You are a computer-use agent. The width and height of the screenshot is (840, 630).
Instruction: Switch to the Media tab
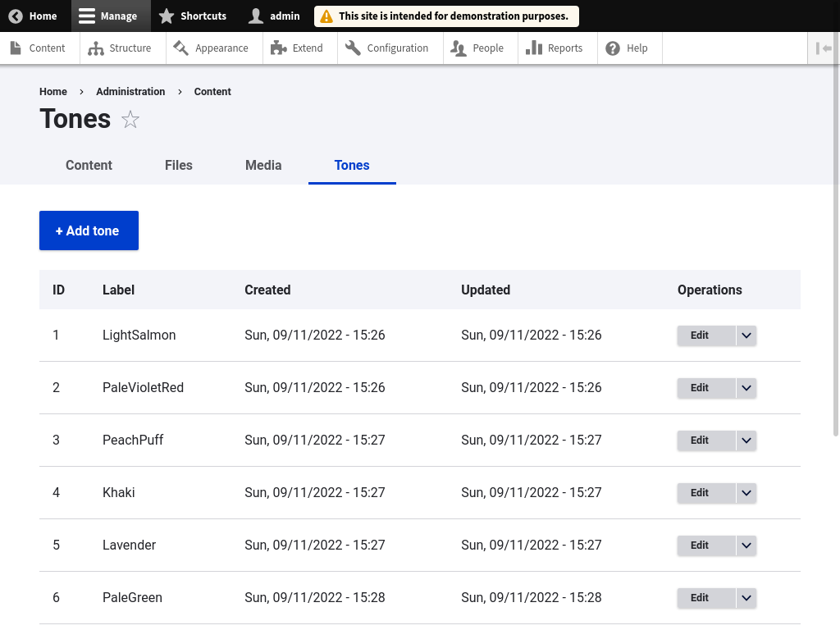click(263, 165)
